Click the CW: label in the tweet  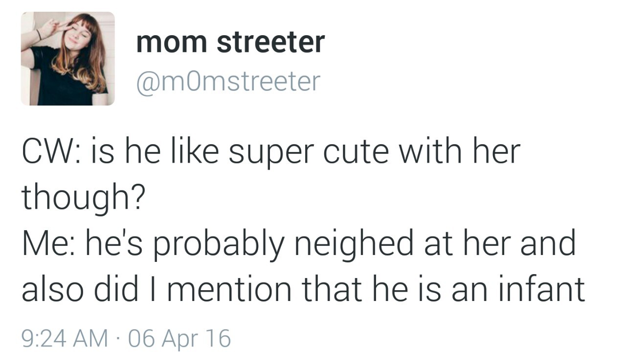click(48, 151)
